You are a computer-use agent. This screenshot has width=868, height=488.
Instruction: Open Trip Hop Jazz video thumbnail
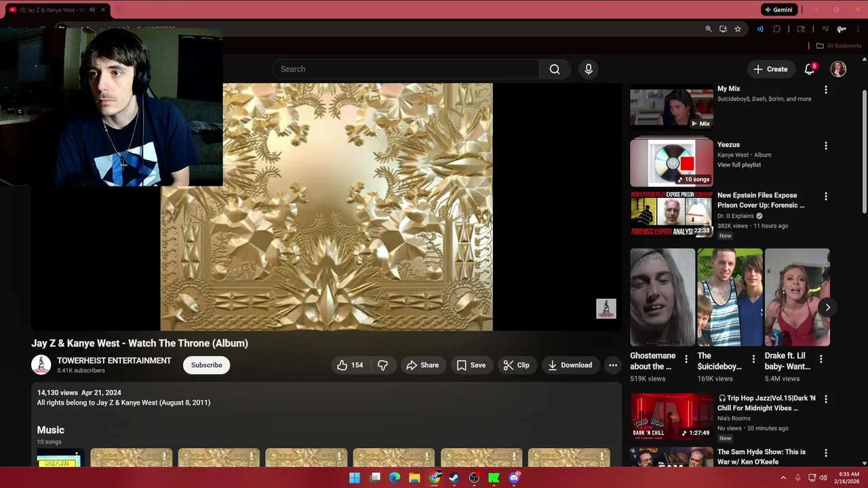671,416
